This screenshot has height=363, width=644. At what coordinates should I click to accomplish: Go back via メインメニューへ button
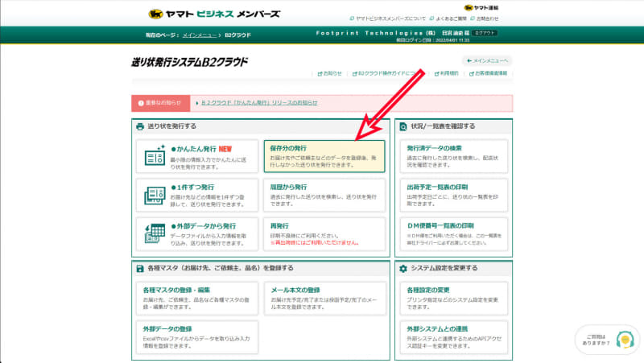[x=487, y=61]
